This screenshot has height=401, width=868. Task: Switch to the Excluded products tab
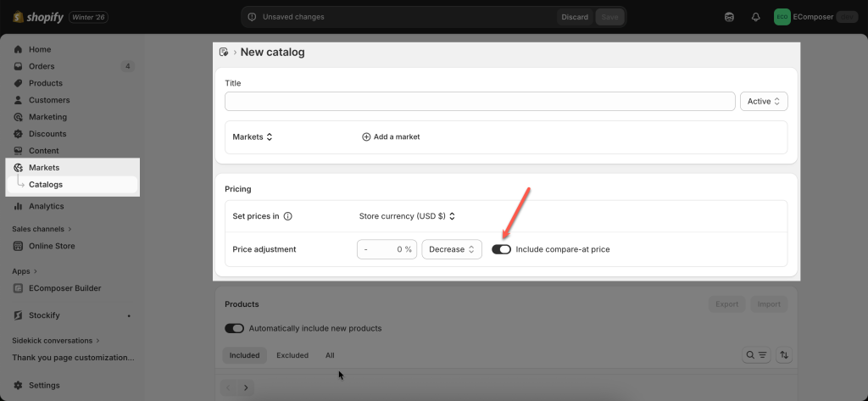(x=292, y=355)
